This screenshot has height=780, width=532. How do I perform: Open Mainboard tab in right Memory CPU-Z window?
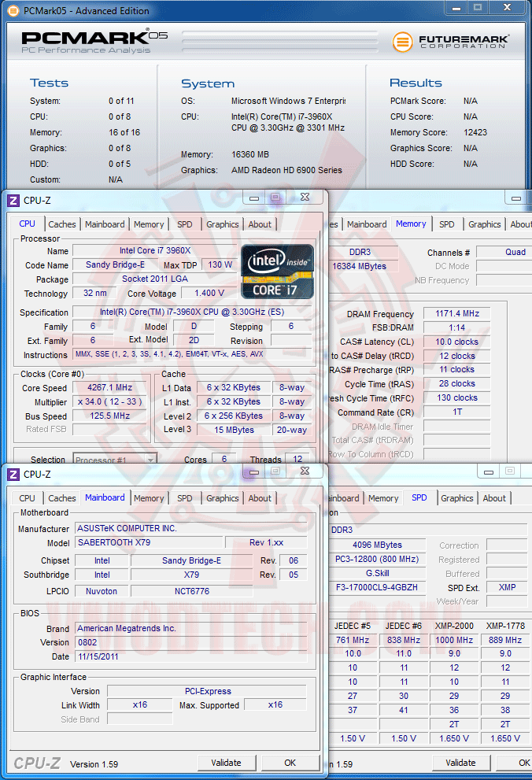[367, 224]
